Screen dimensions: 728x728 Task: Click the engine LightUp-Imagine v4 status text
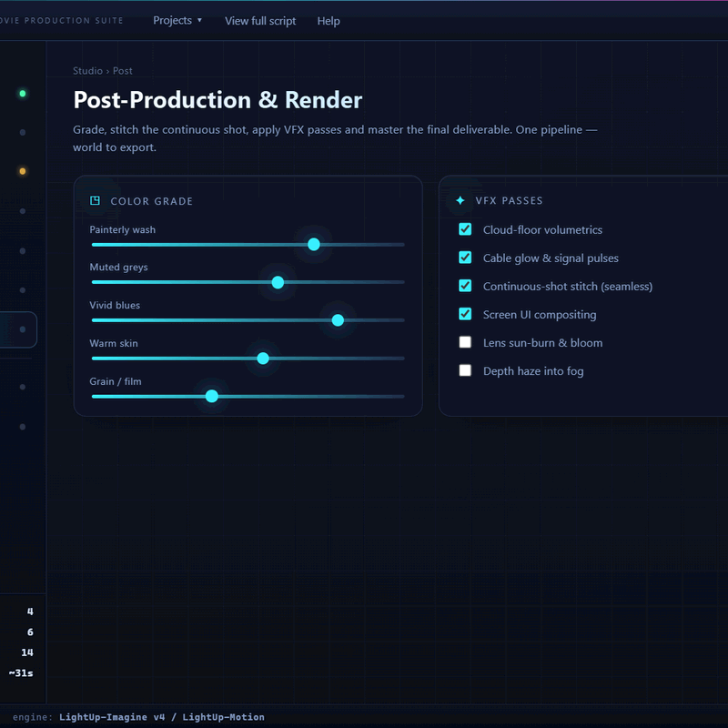138,717
